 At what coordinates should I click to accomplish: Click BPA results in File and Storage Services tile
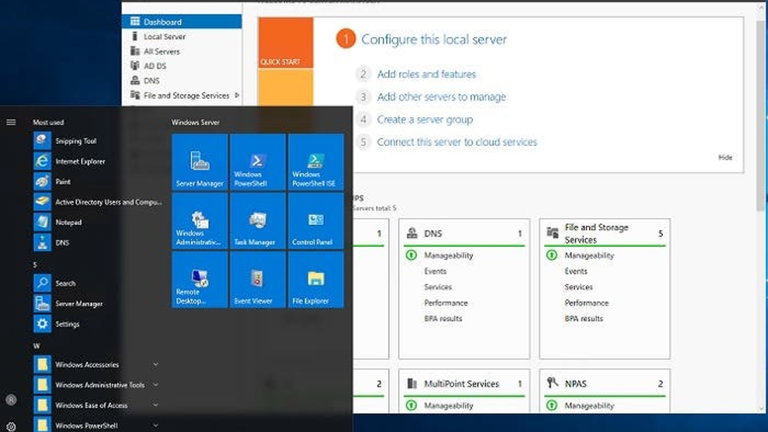coord(583,318)
